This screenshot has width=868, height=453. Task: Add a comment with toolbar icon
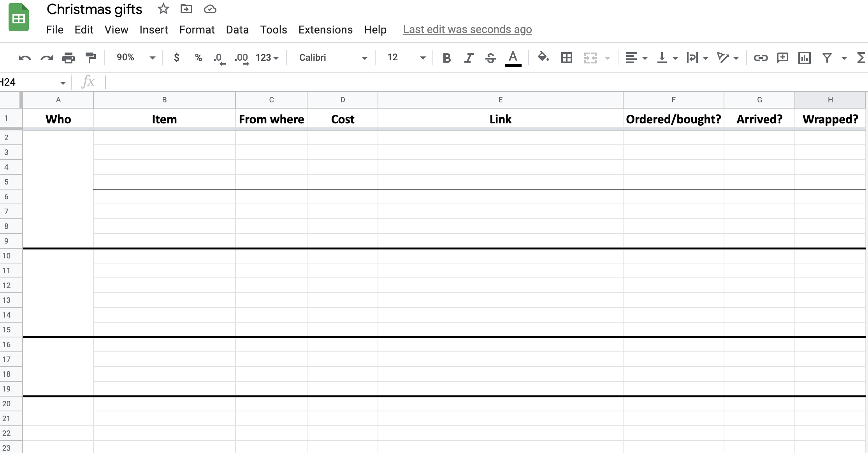point(782,58)
